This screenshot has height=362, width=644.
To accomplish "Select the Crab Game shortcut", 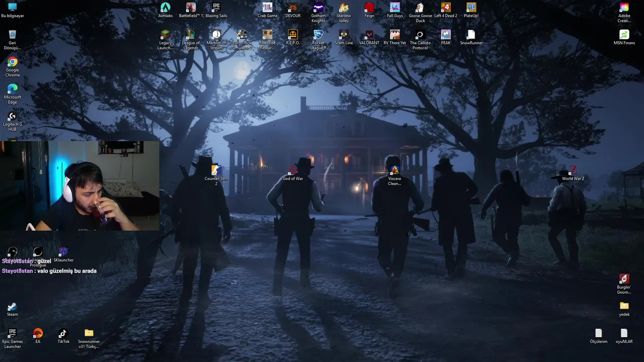I will pos(268,10).
